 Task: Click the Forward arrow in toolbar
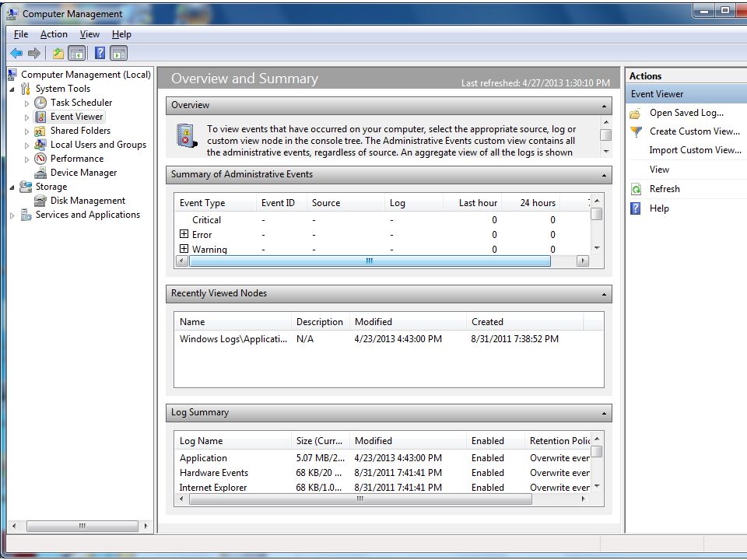[x=33, y=54]
